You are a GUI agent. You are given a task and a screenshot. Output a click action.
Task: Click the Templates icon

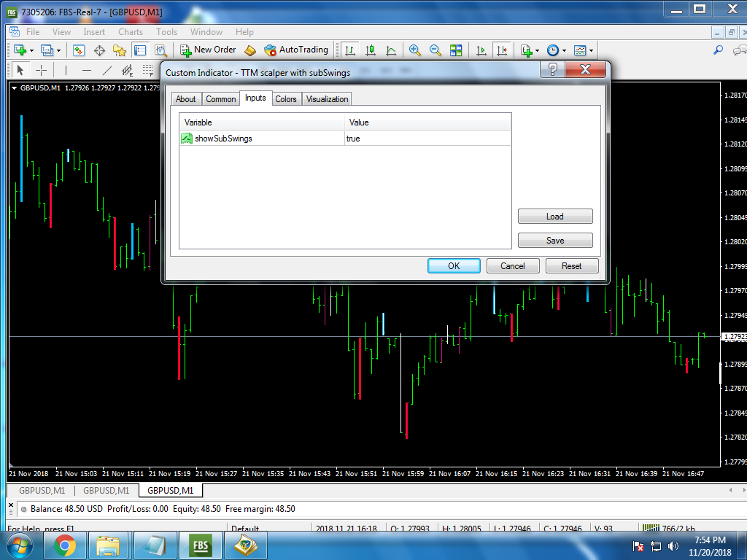pyautogui.click(x=580, y=50)
